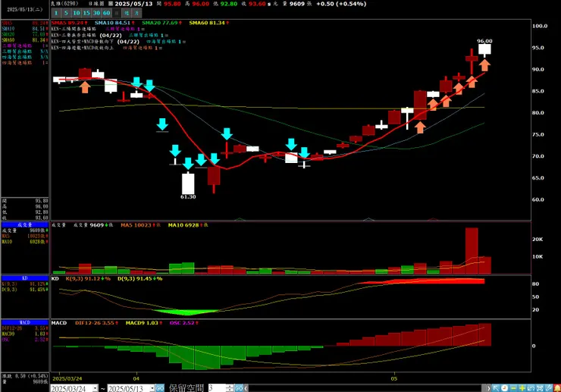Select the 30-minute timeframe button
The image size is (561, 392).
(96, 13)
